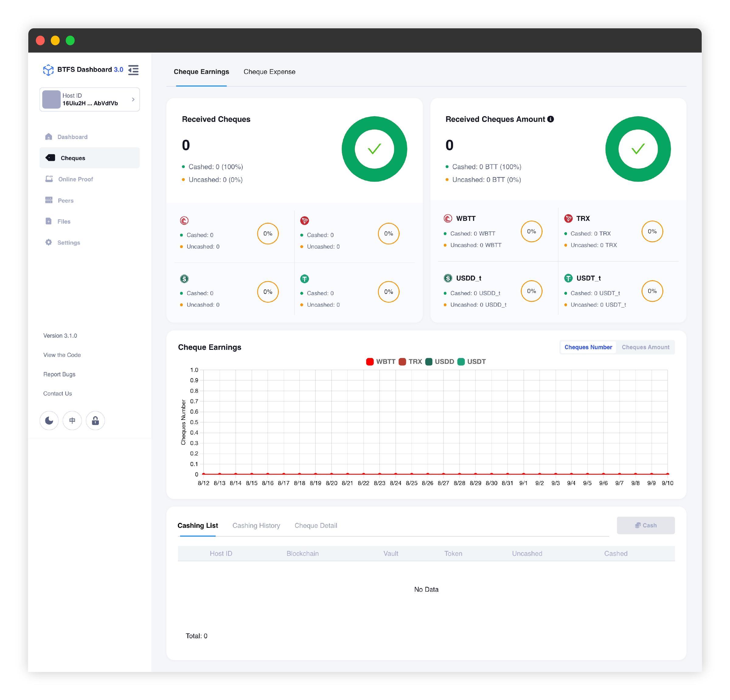Screen dimensions: 730x700
Task: Click the Total: 0 text
Action: [197, 636]
